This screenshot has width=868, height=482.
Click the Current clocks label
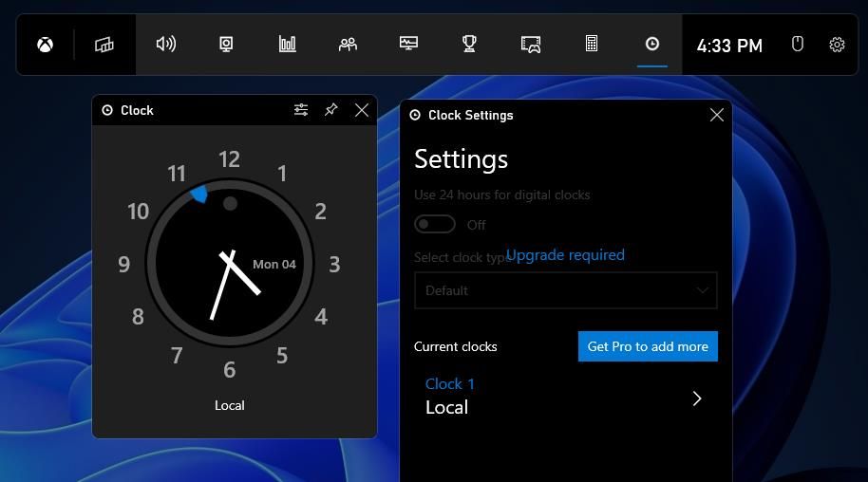coord(455,346)
